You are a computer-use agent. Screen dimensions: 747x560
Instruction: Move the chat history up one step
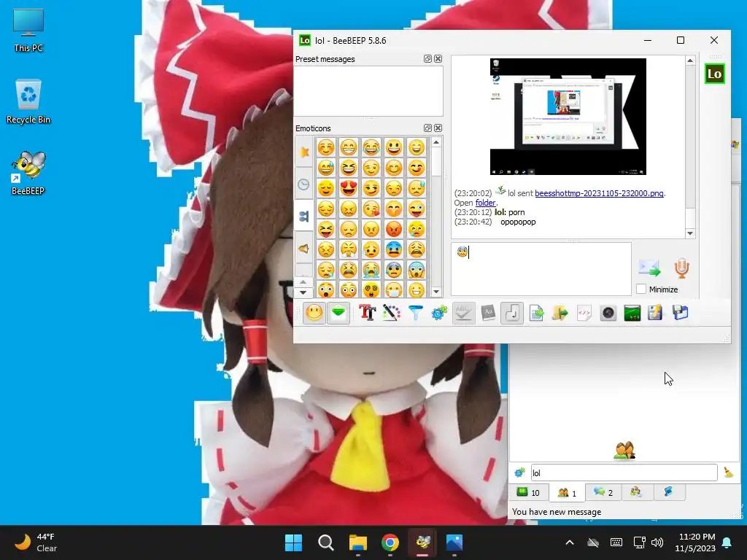690,61
